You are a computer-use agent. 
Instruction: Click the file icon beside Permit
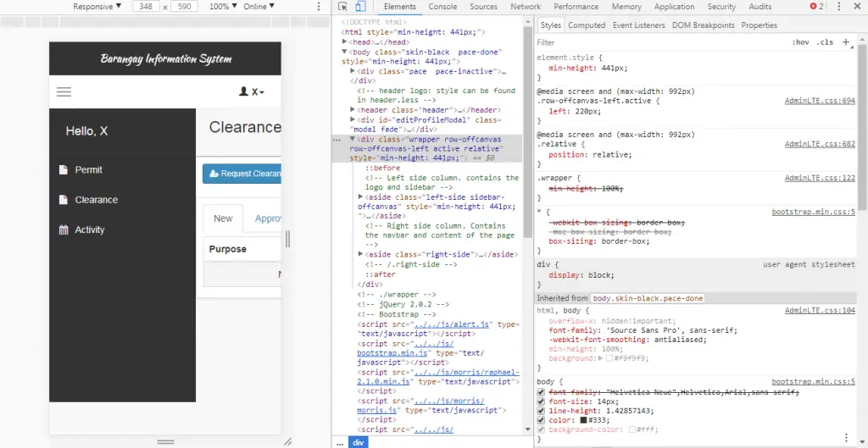point(64,170)
